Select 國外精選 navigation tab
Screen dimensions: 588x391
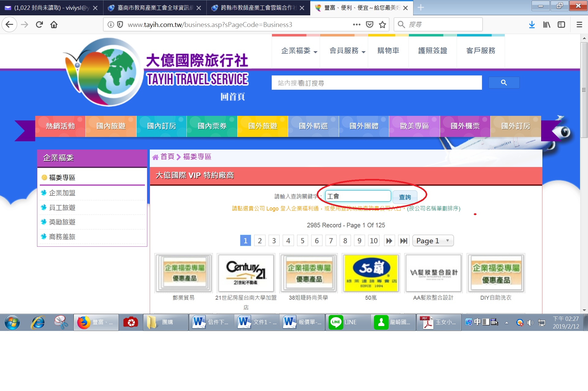tap(313, 126)
